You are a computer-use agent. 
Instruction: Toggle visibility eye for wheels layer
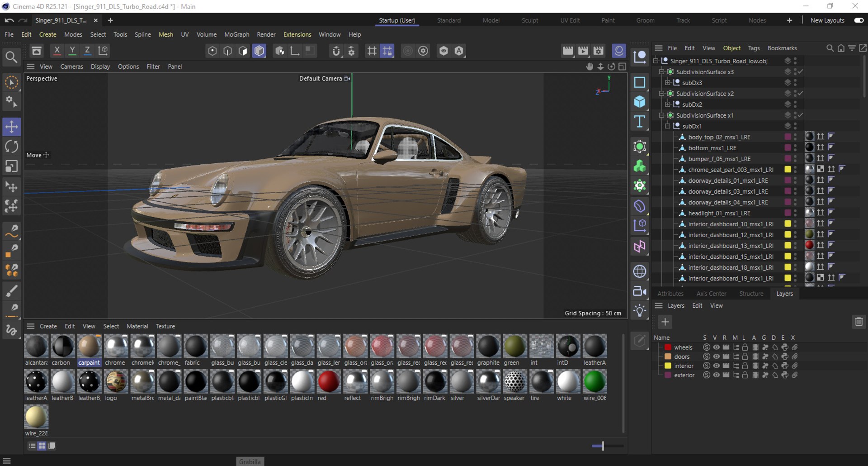tap(717, 347)
